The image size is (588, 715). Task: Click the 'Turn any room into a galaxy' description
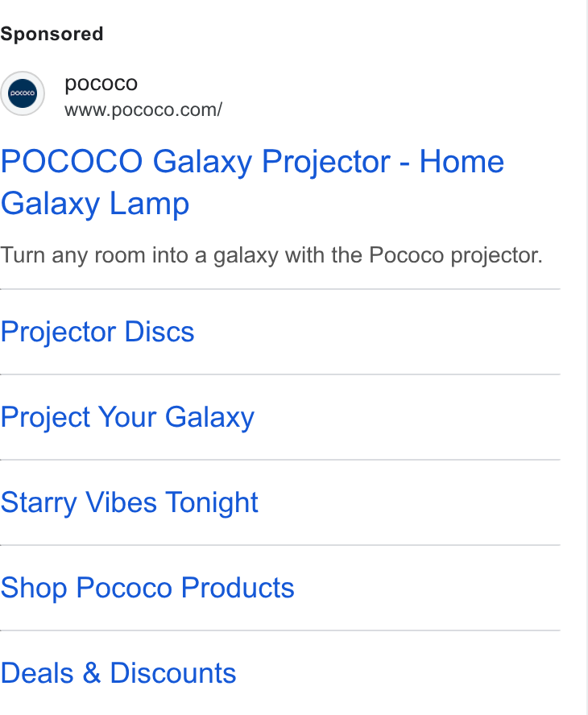271,255
